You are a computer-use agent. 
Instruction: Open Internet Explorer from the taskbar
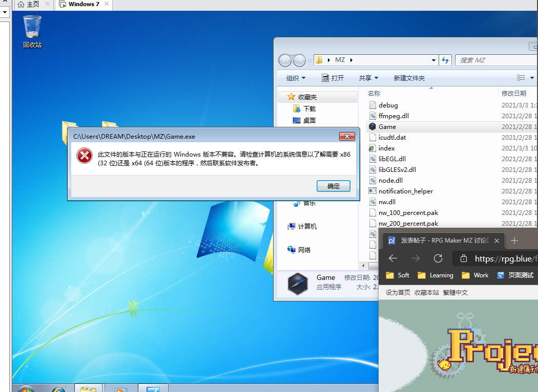coord(59,388)
